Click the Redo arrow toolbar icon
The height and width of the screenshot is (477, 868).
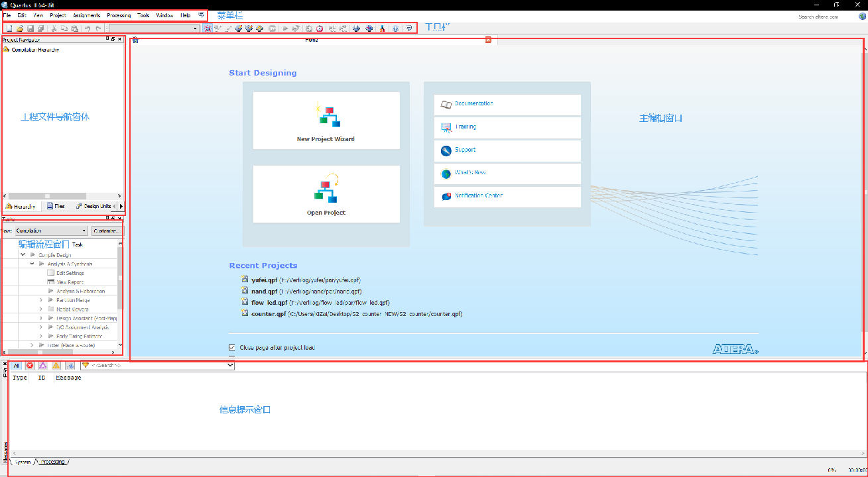pyautogui.click(x=98, y=28)
